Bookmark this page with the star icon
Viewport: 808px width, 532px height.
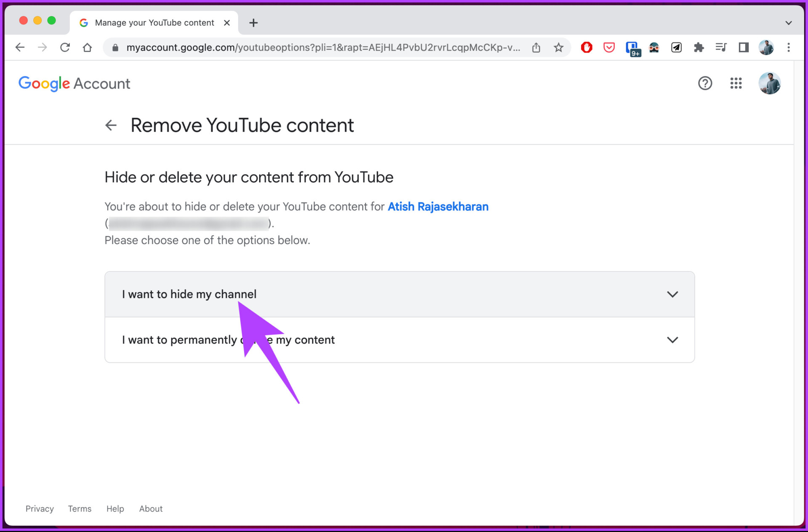[558, 48]
